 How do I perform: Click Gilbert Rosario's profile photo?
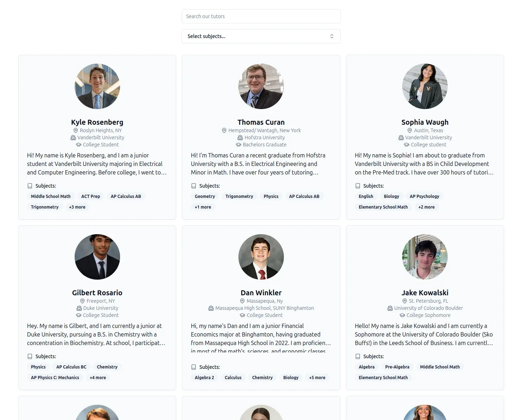(97, 257)
